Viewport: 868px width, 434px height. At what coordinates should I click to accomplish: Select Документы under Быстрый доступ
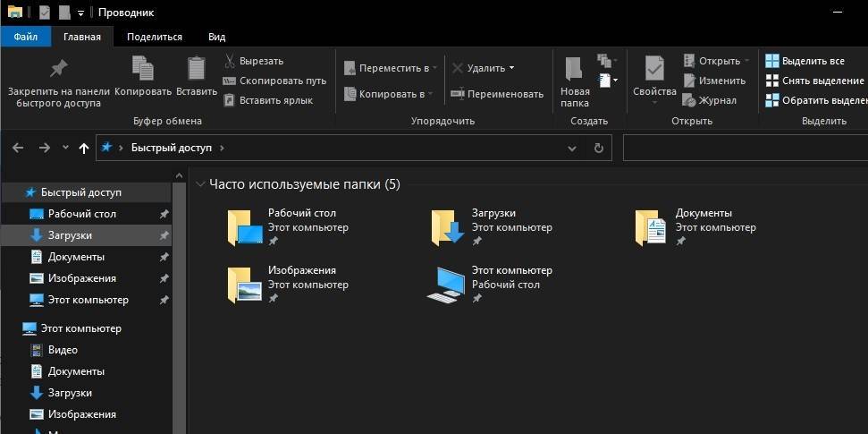pos(87,257)
